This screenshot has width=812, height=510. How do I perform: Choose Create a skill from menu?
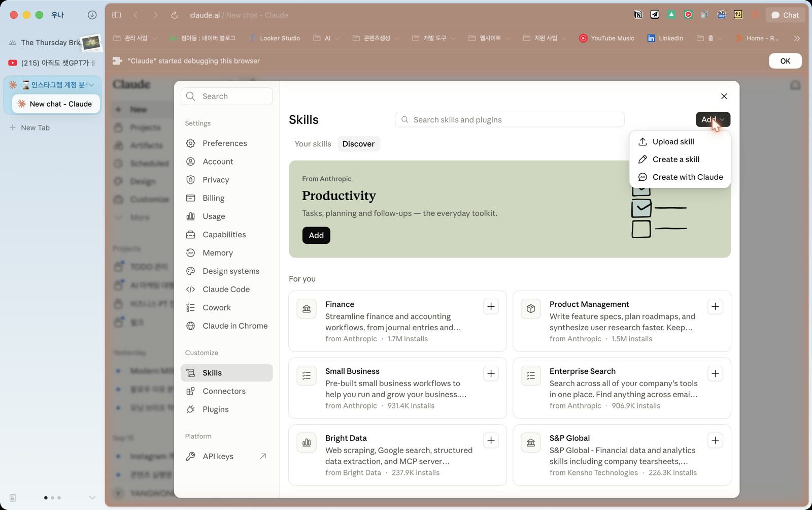click(680, 160)
